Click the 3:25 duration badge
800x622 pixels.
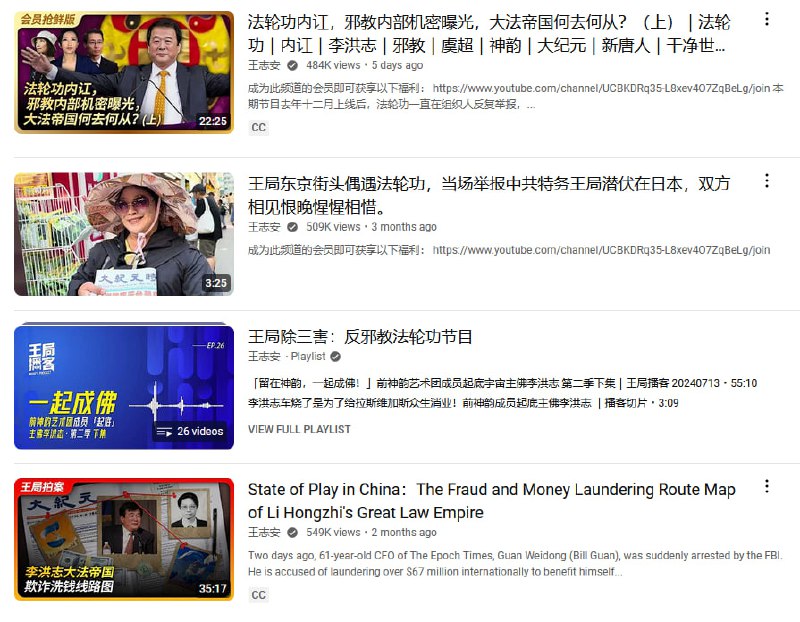tap(216, 283)
